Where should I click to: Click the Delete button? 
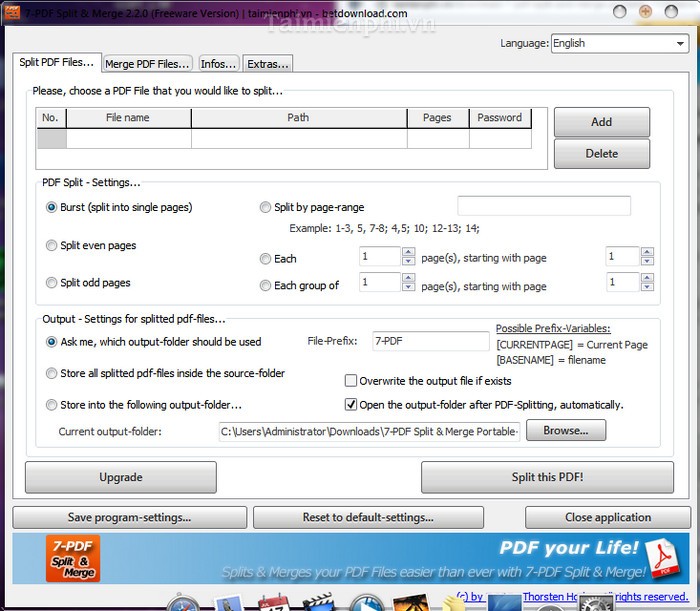[x=602, y=154]
